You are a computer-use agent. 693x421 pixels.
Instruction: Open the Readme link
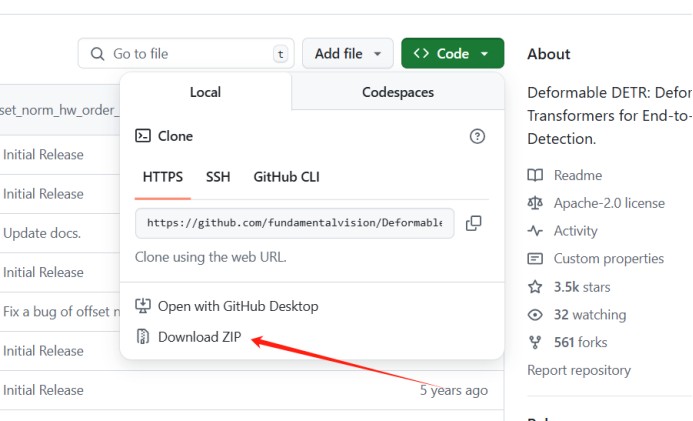(x=578, y=175)
